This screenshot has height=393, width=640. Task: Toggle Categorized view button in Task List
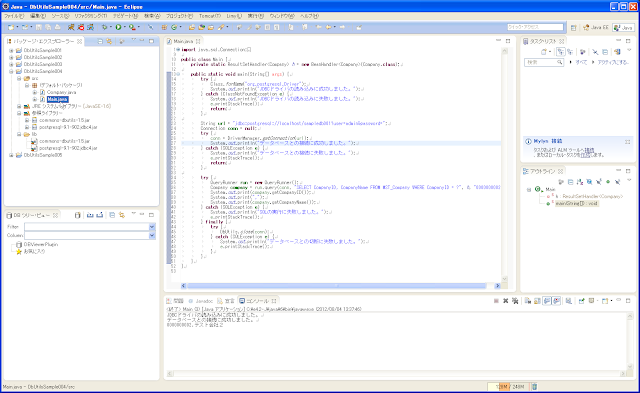pyautogui.click(x=560, y=52)
